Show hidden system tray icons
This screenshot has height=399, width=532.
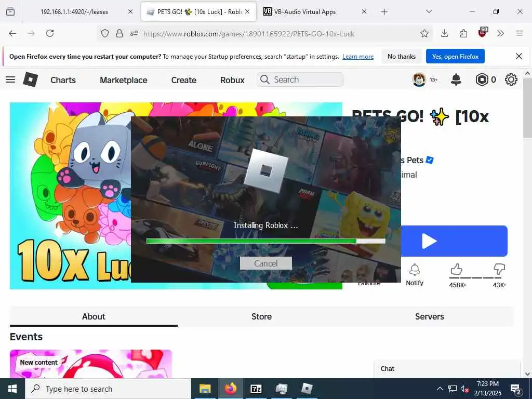pos(440,389)
